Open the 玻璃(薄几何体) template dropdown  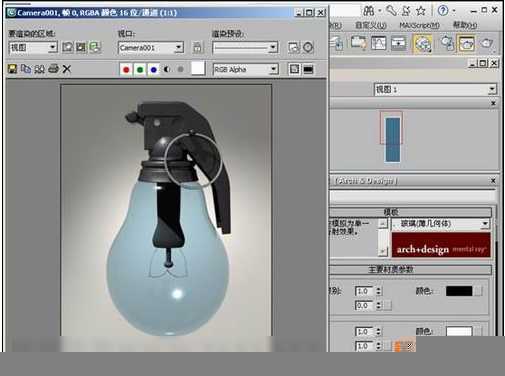point(440,224)
